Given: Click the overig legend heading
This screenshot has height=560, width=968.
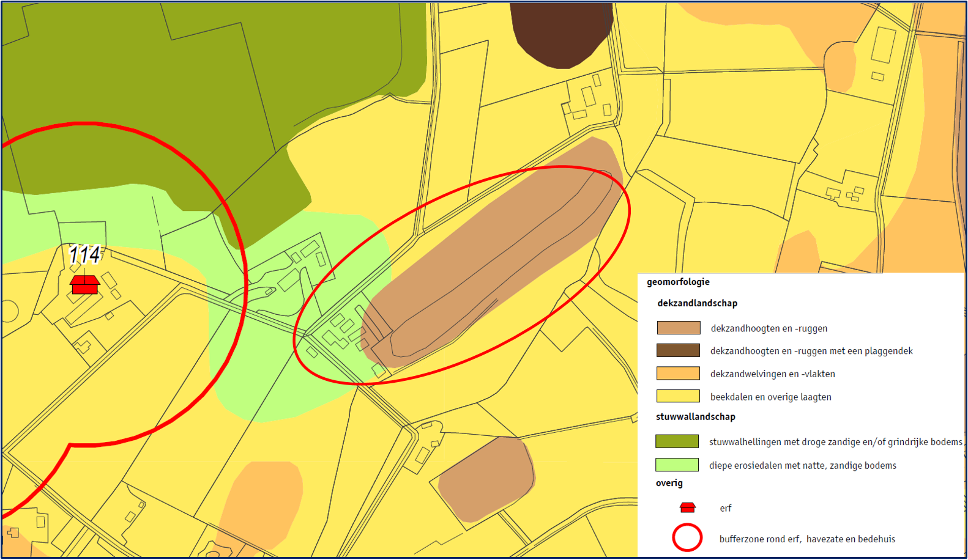Looking at the screenshot, I should (669, 483).
